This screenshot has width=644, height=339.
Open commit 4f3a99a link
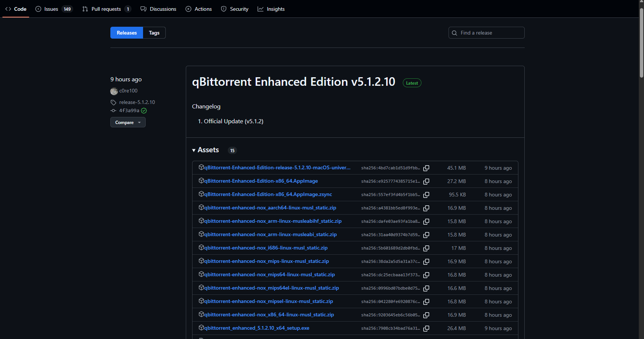point(129,111)
